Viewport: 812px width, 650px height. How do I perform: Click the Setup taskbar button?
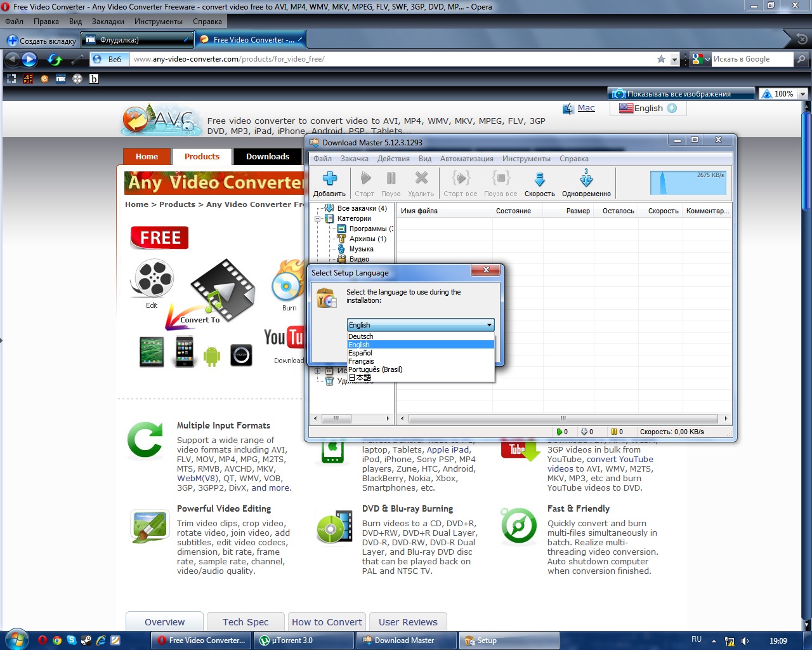tap(508, 640)
